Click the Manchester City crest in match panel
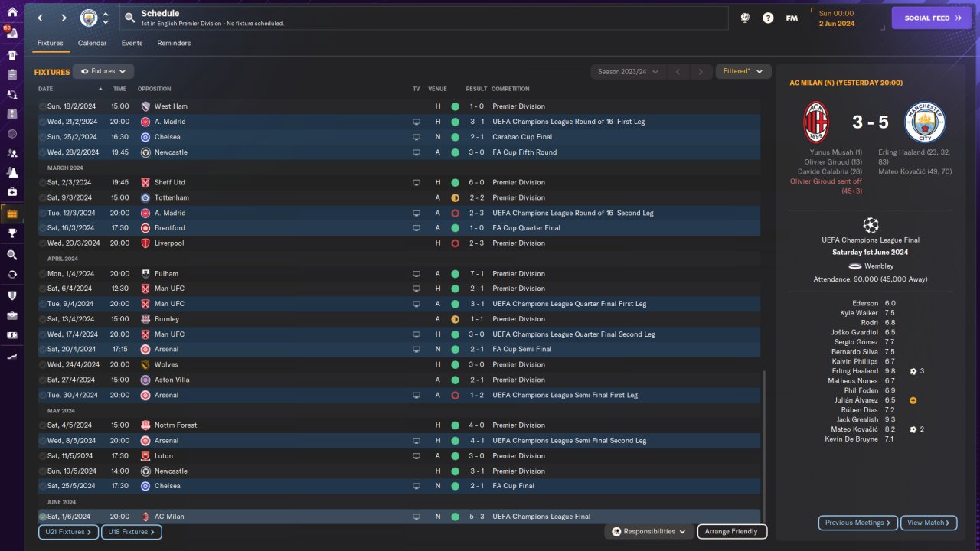The width and height of the screenshot is (980, 551). click(x=925, y=122)
